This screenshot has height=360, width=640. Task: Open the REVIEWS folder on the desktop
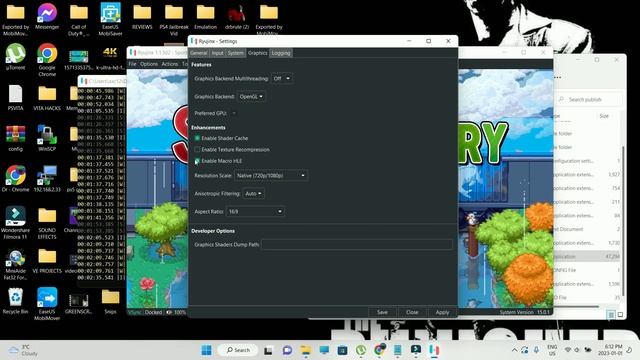pos(142,16)
